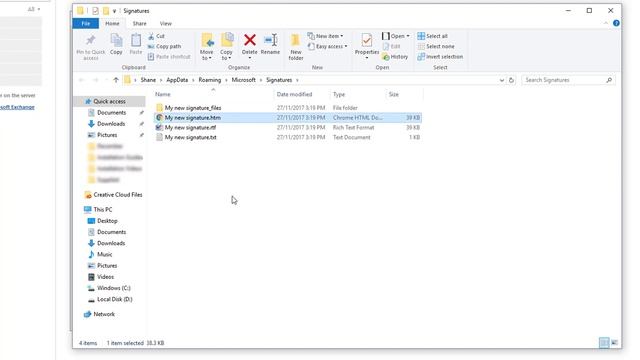This screenshot has height=360, width=640.
Task: Open the New item dropdown
Action: tap(325, 36)
